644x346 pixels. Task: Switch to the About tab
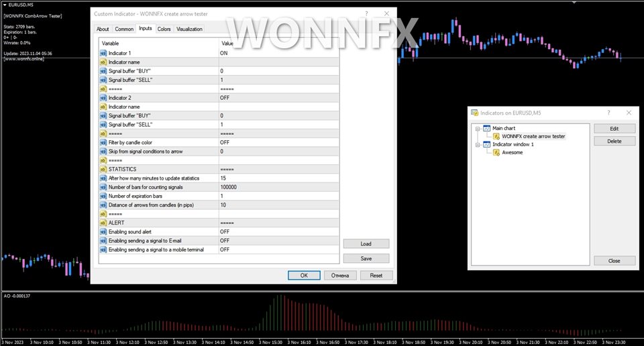click(103, 29)
